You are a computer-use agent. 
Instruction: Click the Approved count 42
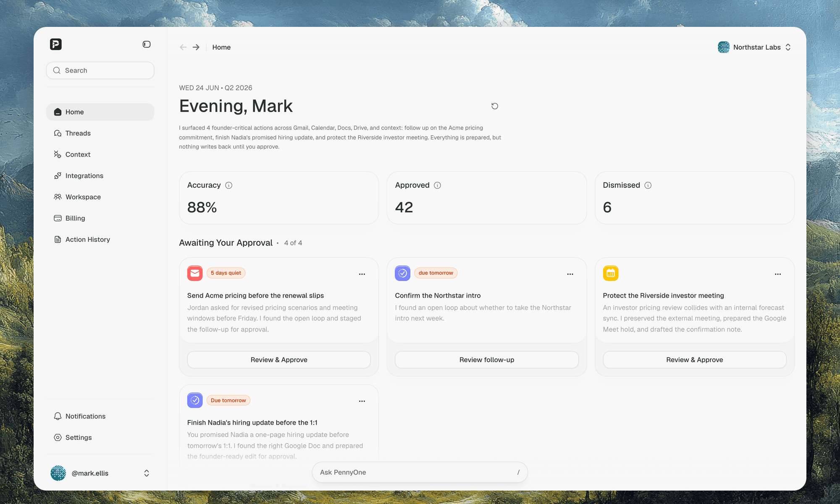coord(404,207)
